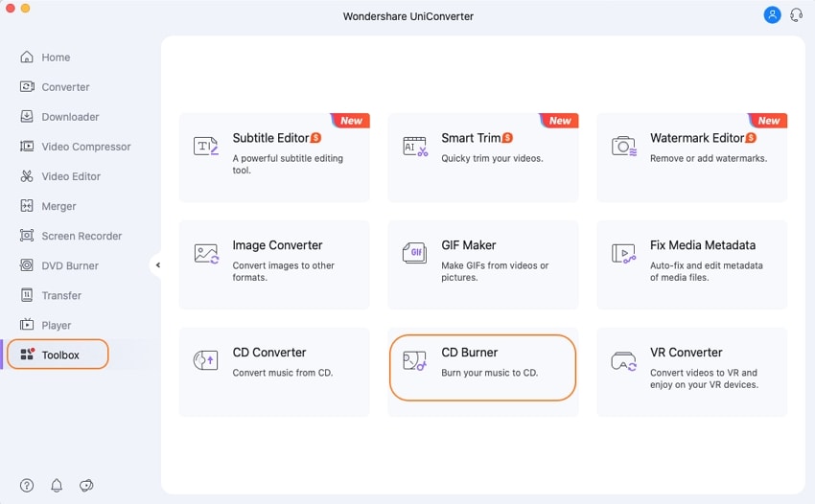The width and height of the screenshot is (815, 504).
Task: Click the yellow minimize window button
Action: click(25, 8)
